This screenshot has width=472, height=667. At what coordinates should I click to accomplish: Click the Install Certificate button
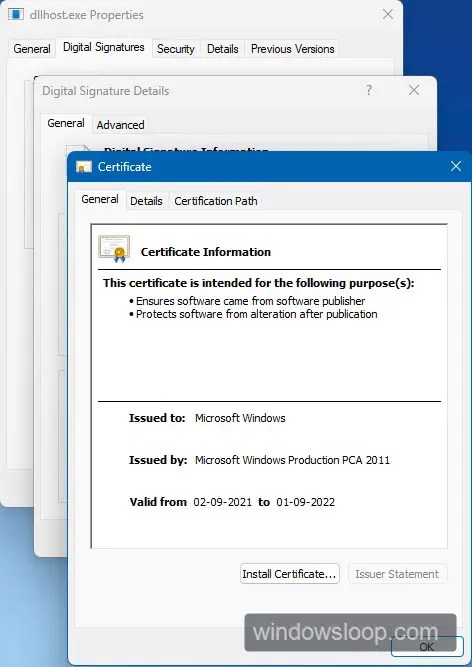pyautogui.click(x=290, y=574)
